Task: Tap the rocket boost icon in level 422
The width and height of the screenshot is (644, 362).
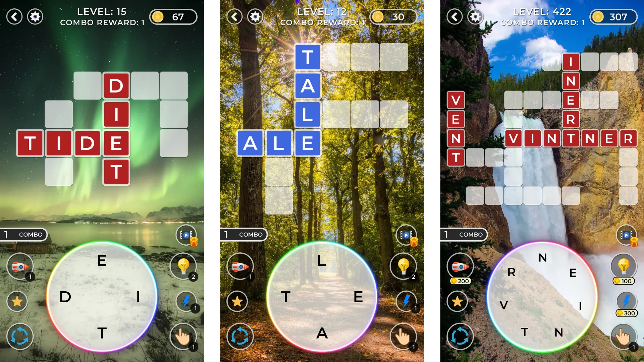Action: pyautogui.click(x=460, y=265)
